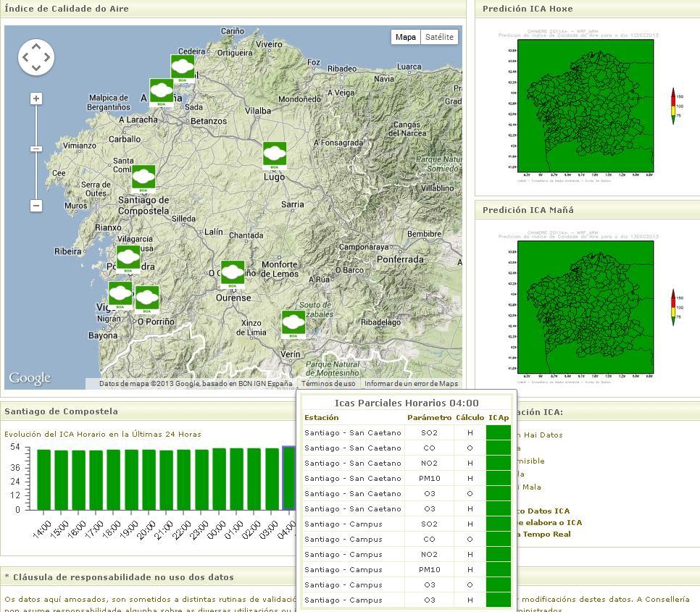Select the 20:00 ICA bar
The height and width of the screenshot is (612, 700).
[149, 479]
